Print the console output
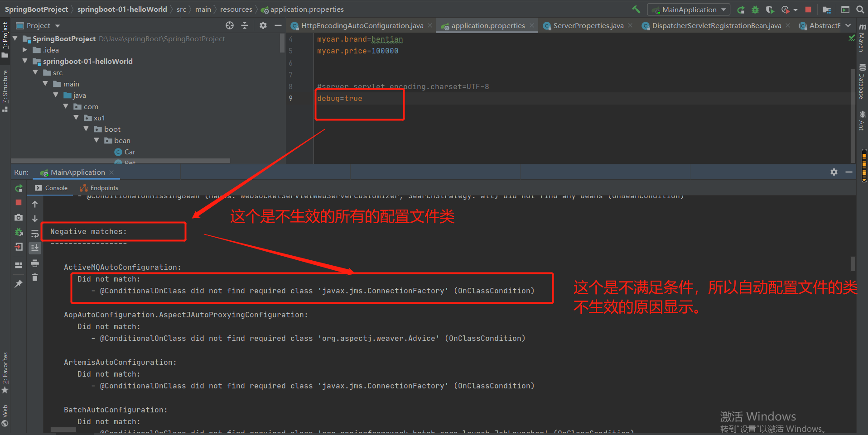 [x=35, y=263]
